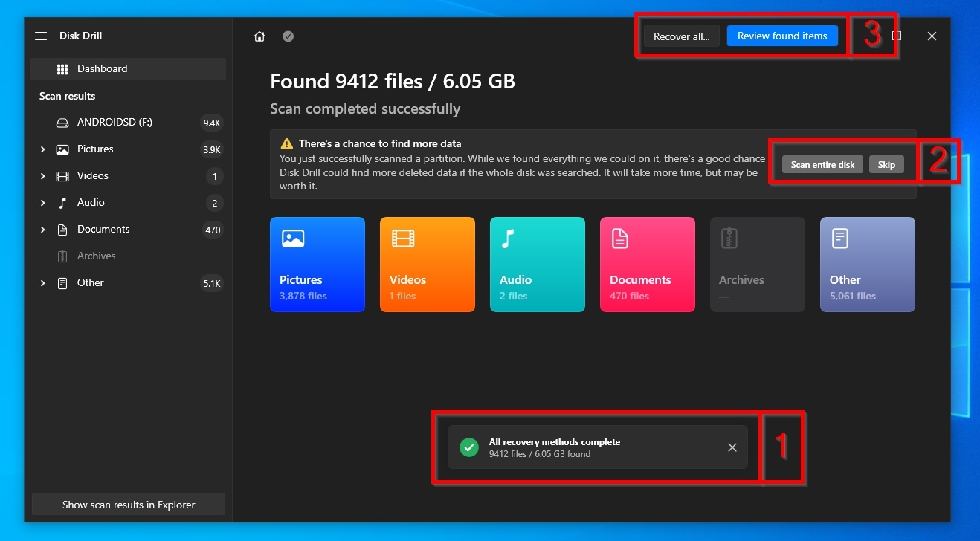Click the Archives icon in sidebar

point(62,256)
